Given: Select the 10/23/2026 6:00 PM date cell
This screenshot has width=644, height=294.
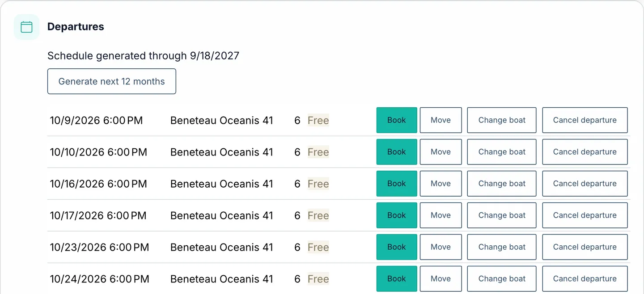Looking at the screenshot, I should coord(99,247).
